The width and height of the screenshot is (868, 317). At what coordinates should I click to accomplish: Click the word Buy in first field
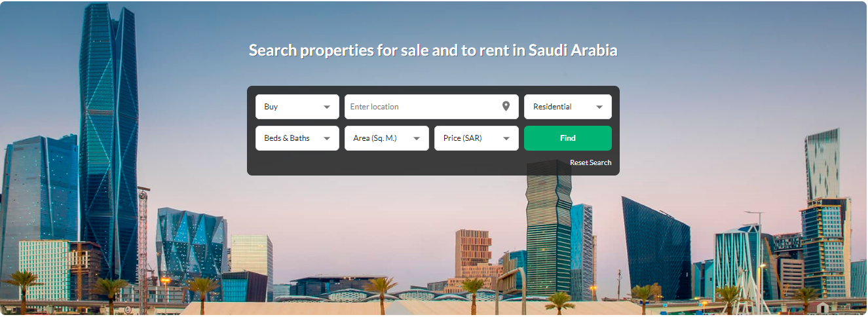271,107
